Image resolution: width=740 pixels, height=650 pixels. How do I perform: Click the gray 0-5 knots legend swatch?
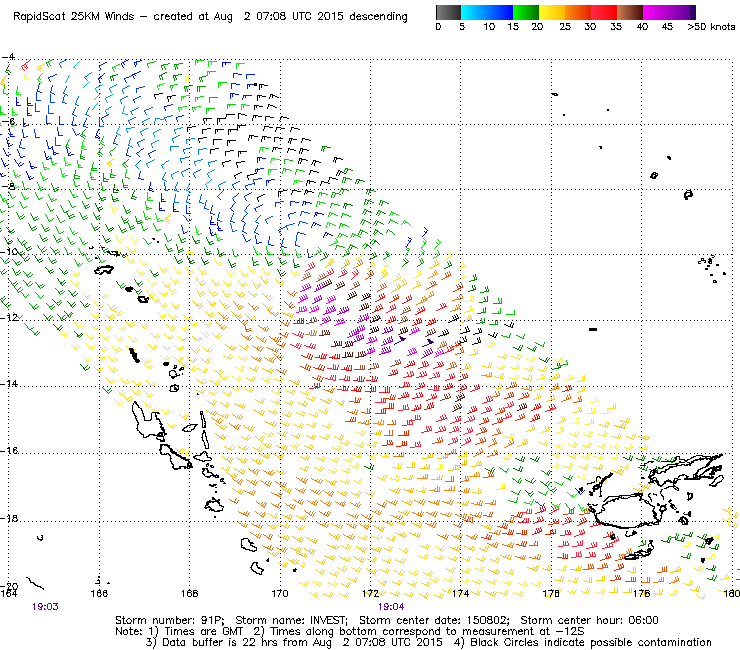click(448, 12)
